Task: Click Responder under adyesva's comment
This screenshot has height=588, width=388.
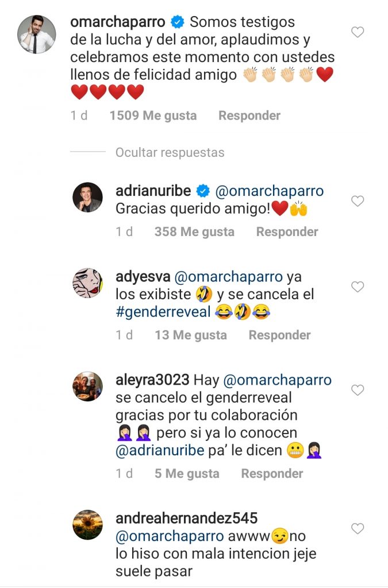Action: pos(279,335)
